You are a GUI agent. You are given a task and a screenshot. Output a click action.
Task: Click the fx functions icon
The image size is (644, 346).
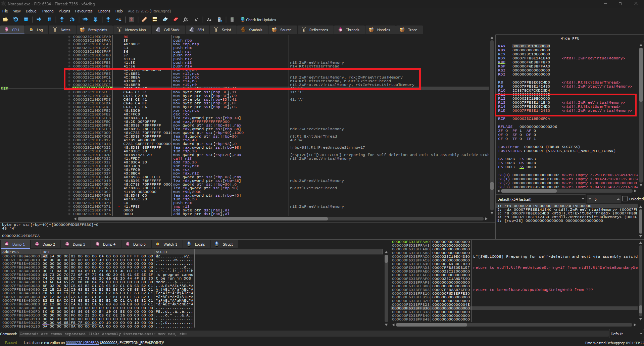coord(186,19)
